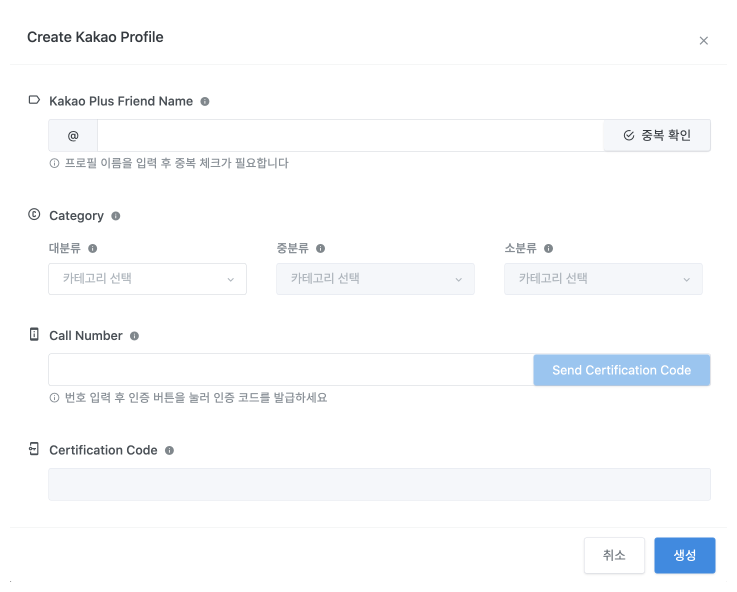Click the Category section label

tap(77, 216)
